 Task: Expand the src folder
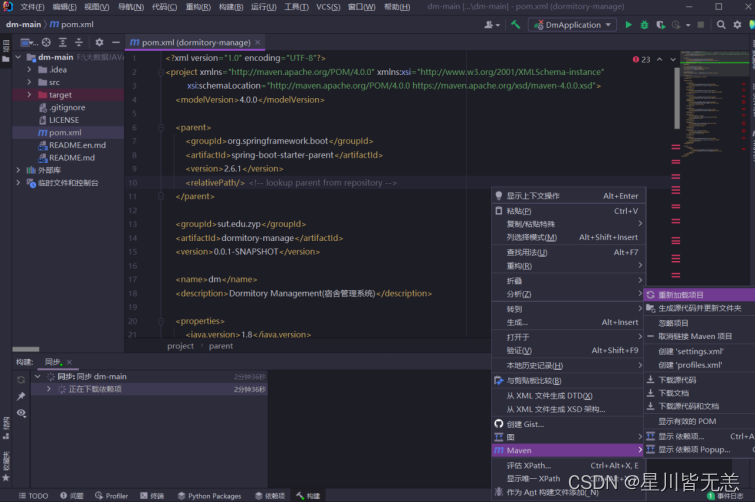(x=29, y=82)
